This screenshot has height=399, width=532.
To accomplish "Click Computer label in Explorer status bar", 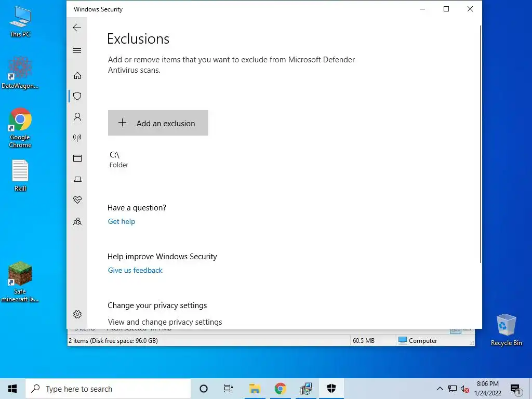I will pos(423,341).
